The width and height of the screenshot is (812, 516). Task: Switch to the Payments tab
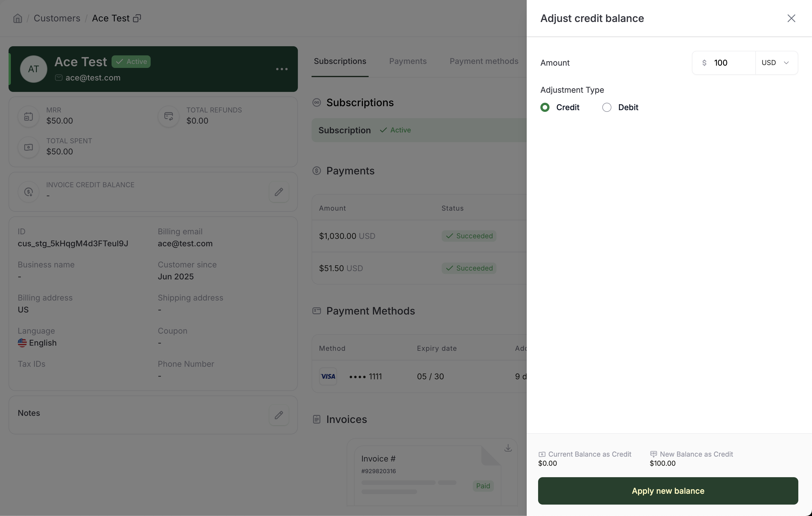[408, 61]
